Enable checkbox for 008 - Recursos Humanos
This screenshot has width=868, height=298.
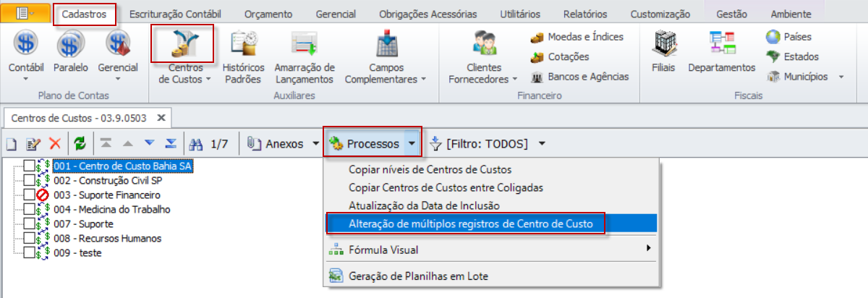coord(29,239)
